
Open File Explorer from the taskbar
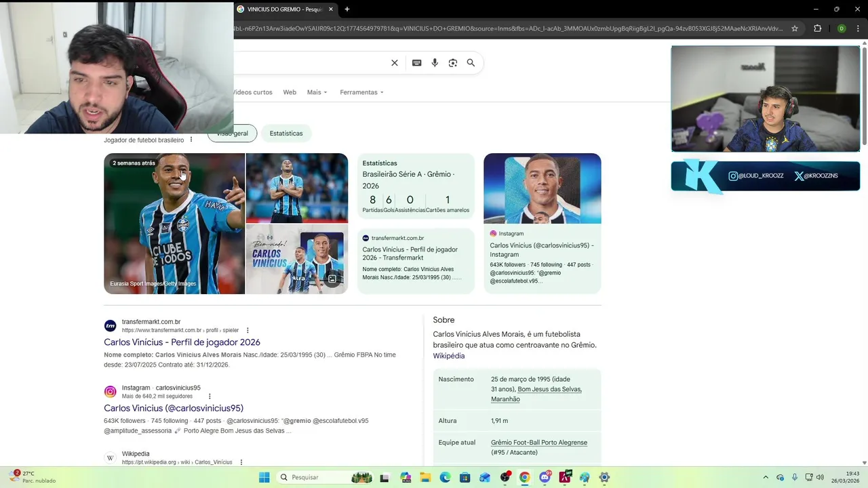[x=425, y=477]
